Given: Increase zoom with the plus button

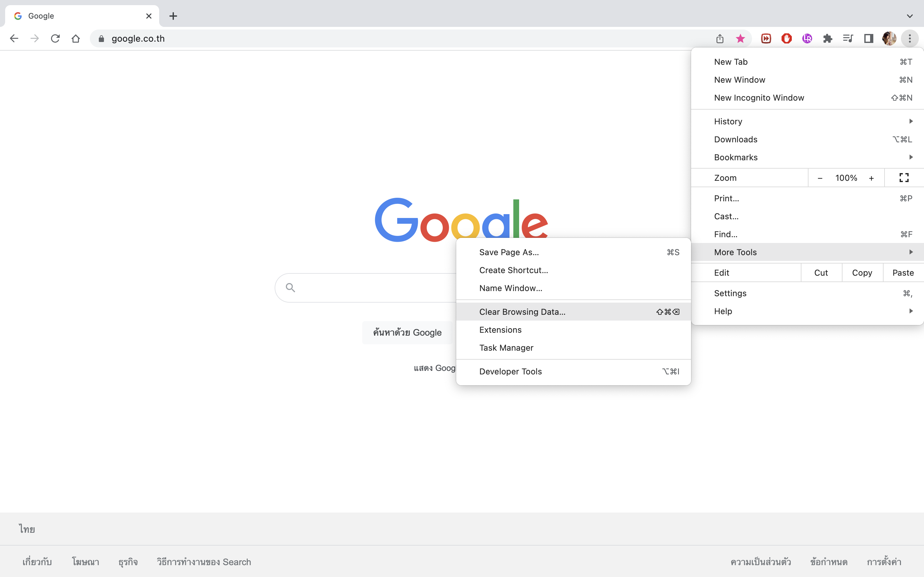Looking at the screenshot, I should pos(871,178).
